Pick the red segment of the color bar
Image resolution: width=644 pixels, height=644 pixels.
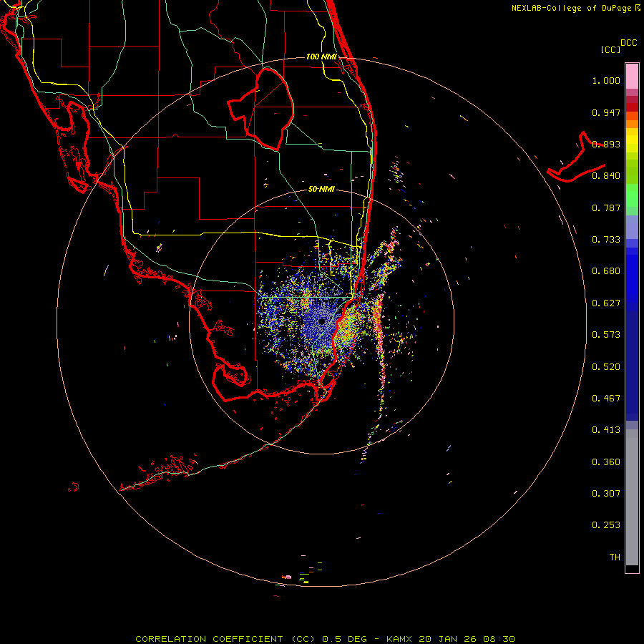(632, 107)
